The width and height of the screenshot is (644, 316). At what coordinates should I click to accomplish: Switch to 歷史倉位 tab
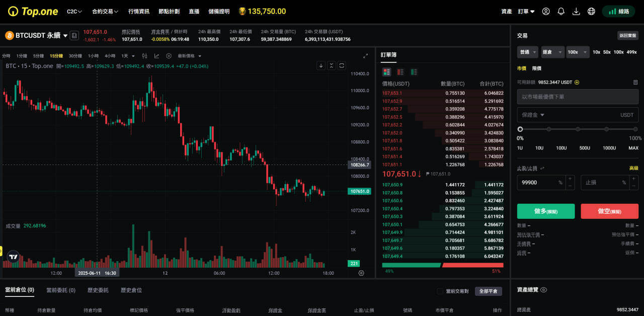click(x=131, y=290)
